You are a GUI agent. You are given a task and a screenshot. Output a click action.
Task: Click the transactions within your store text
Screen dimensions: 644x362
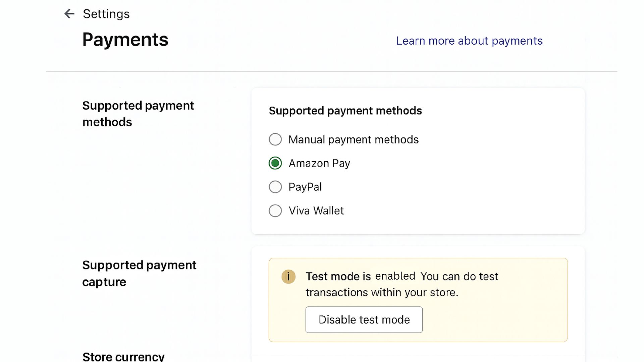click(381, 293)
